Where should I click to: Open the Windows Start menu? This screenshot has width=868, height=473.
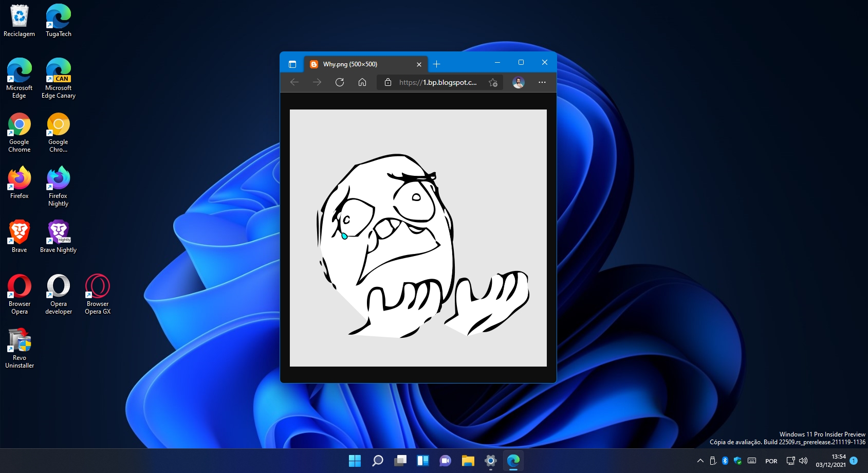[x=355, y=461]
